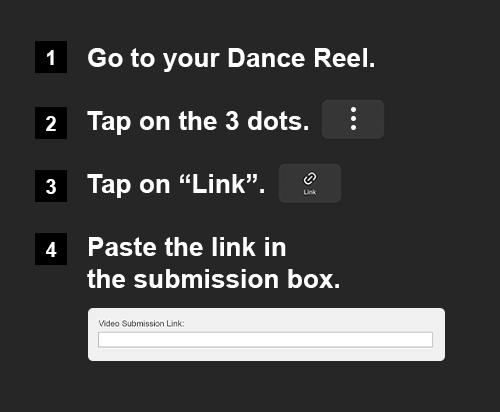Click the small "Link" caption under the chain icon
This screenshot has height=412, width=500.
click(x=310, y=192)
